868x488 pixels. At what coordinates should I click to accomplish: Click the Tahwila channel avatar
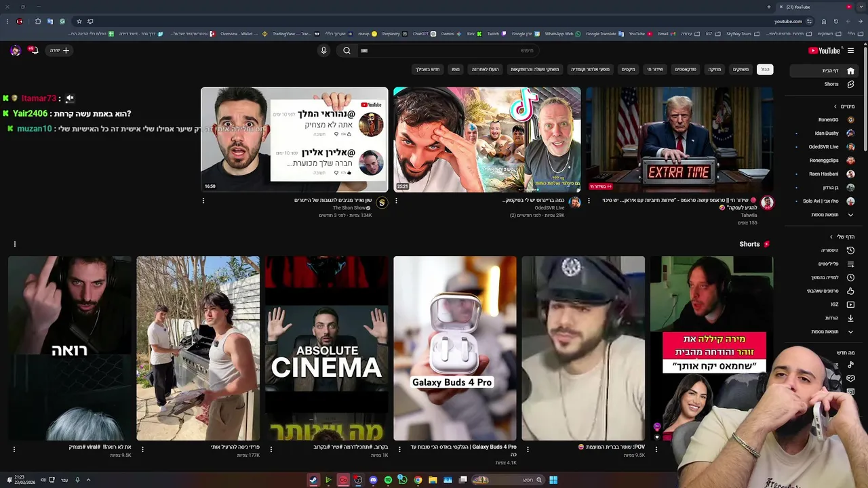[767, 202]
